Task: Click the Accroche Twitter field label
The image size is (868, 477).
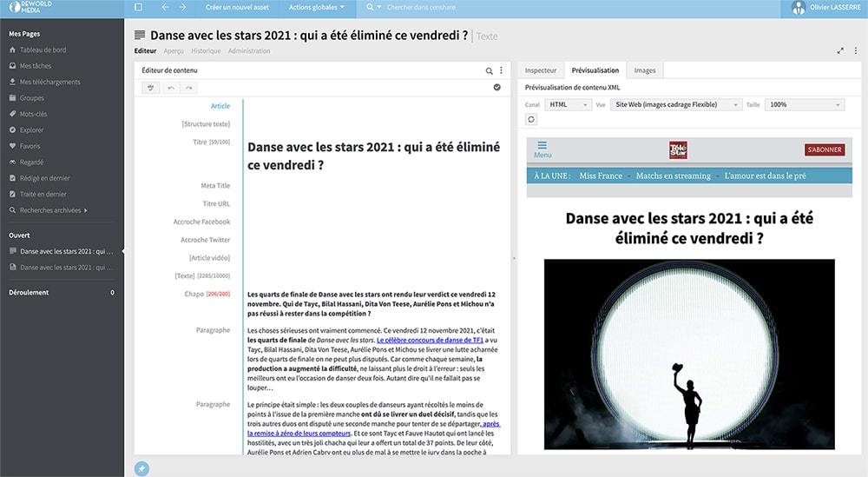Action: [205, 240]
